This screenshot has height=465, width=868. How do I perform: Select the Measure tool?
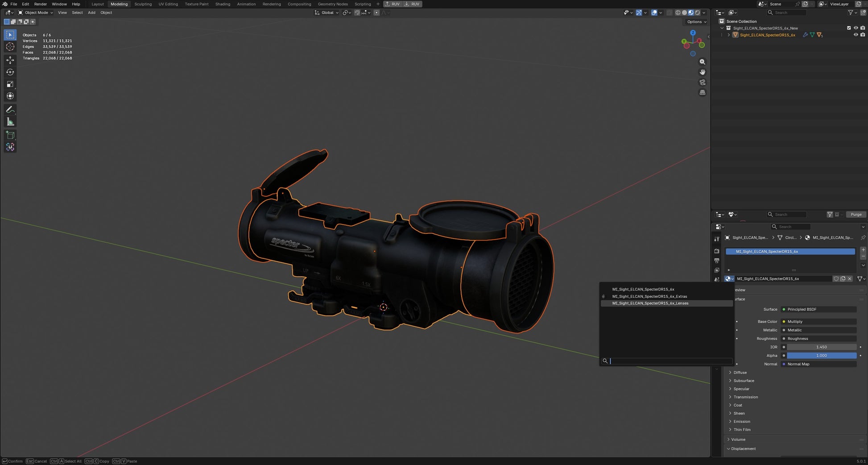coord(10,122)
